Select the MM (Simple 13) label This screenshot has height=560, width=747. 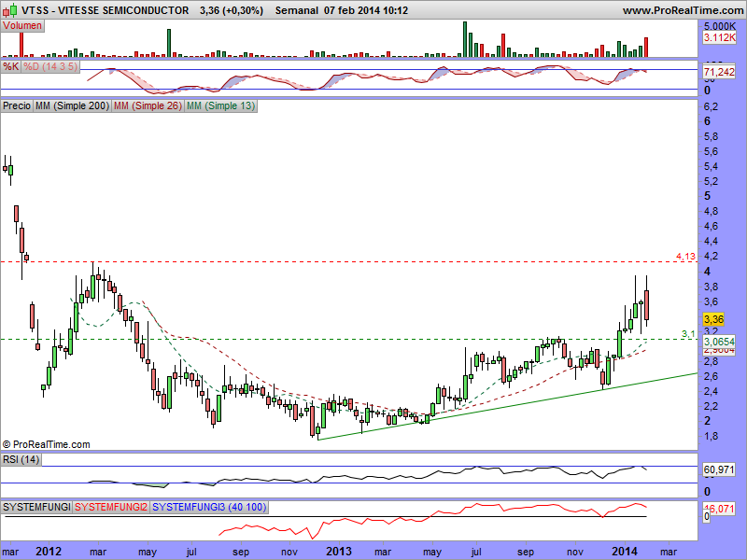point(220,105)
